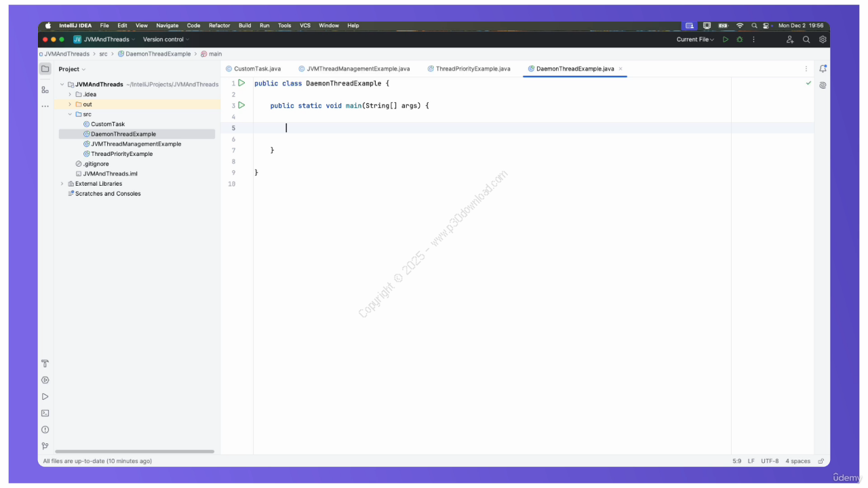
Task: Open the Project view selector dropdown
Action: (x=72, y=69)
